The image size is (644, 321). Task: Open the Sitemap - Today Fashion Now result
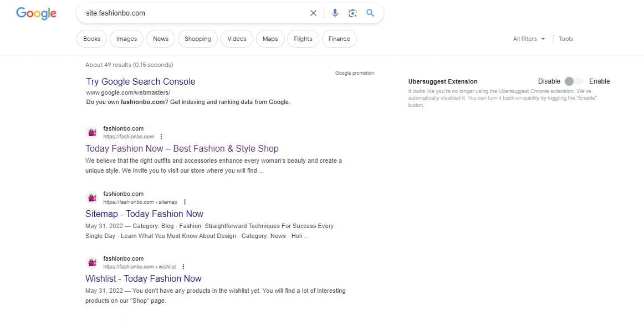coord(144,214)
